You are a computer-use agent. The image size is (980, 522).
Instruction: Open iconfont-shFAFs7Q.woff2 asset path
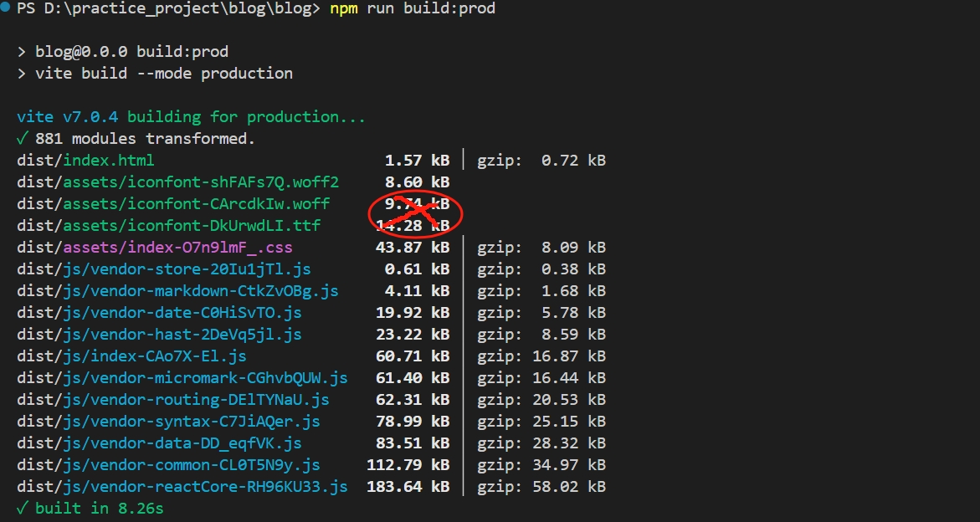(x=177, y=182)
